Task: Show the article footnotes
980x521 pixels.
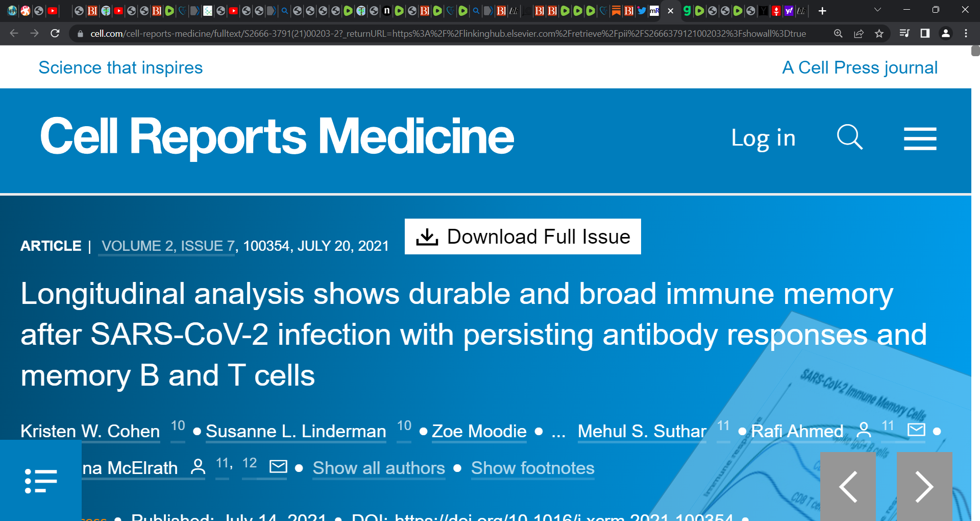Action: (x=532, y=468)
